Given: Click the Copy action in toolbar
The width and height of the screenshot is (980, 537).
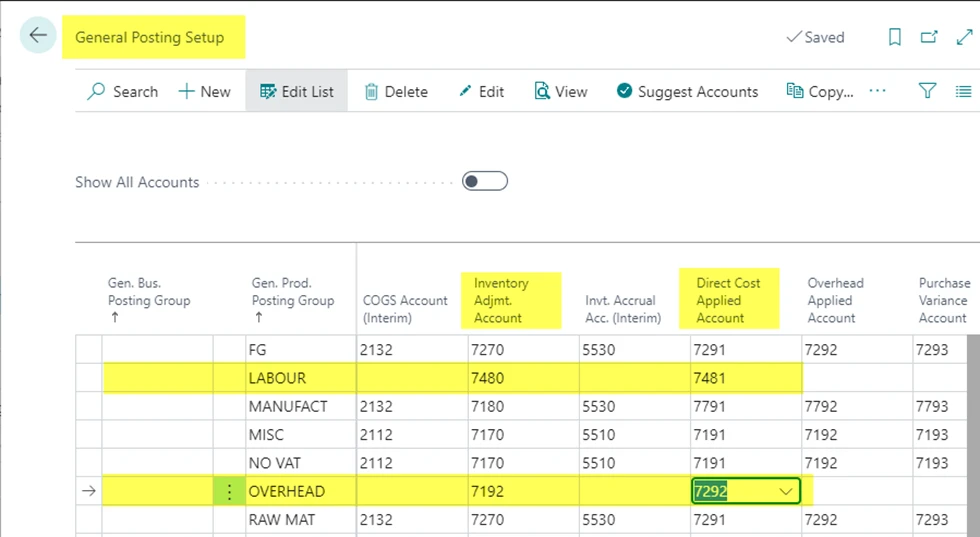Looking at the screenshot, I should coord(820,91).
